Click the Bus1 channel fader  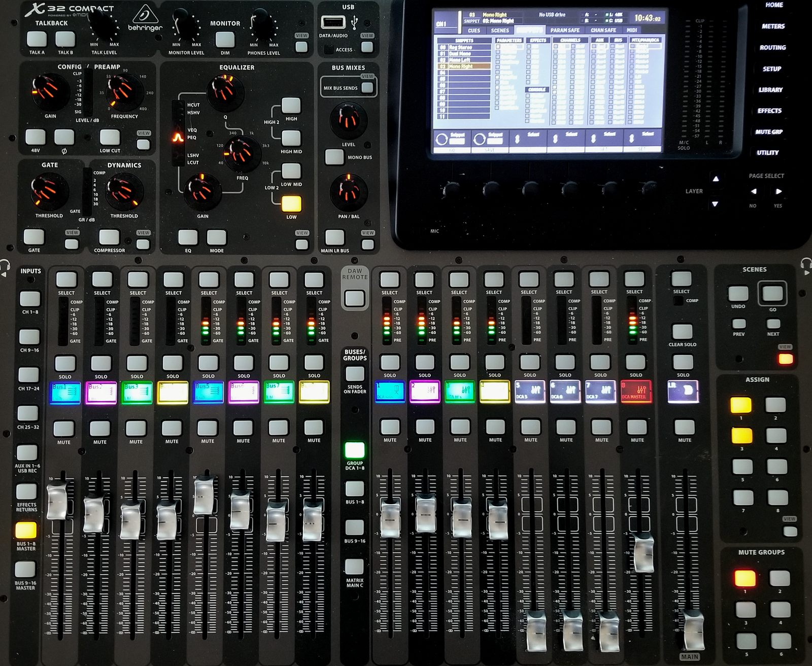tap(57, 501)
